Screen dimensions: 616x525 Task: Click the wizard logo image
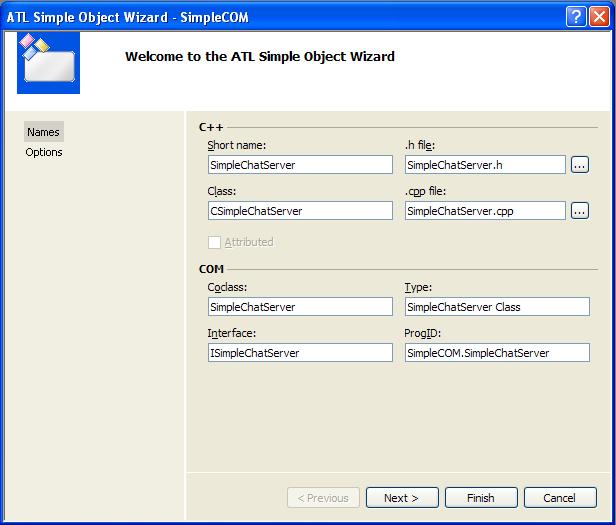(x=48, y=63)
